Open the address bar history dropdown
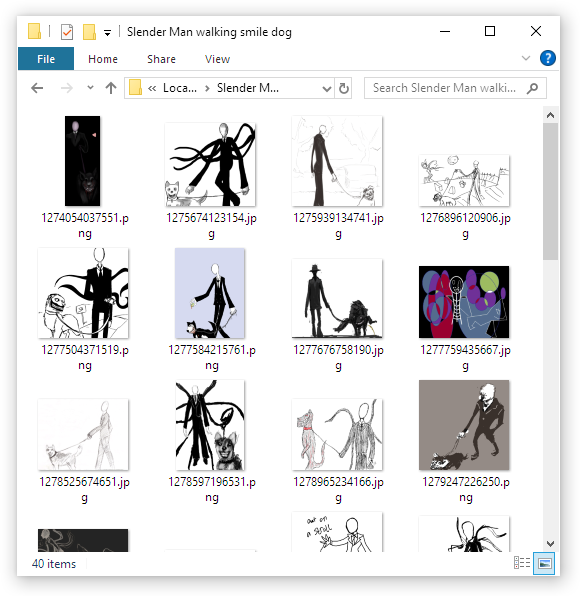The height and width of the screenshot is (596, 580). [326, 89]
